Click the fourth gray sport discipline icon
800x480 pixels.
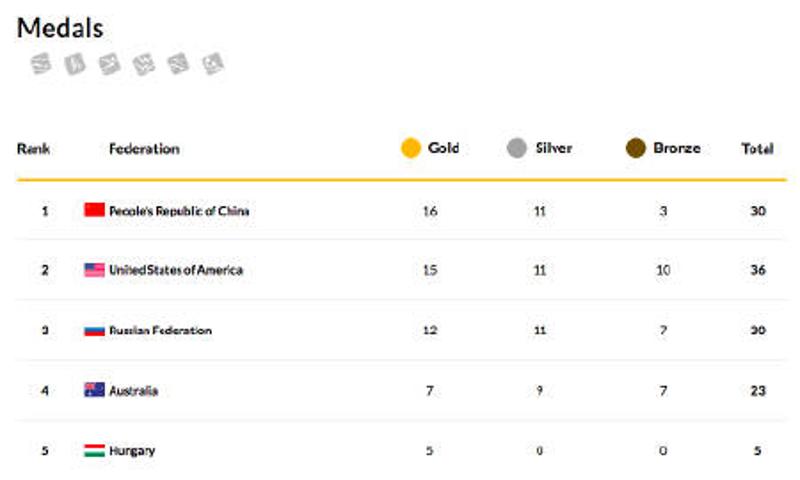pos(144,64)
